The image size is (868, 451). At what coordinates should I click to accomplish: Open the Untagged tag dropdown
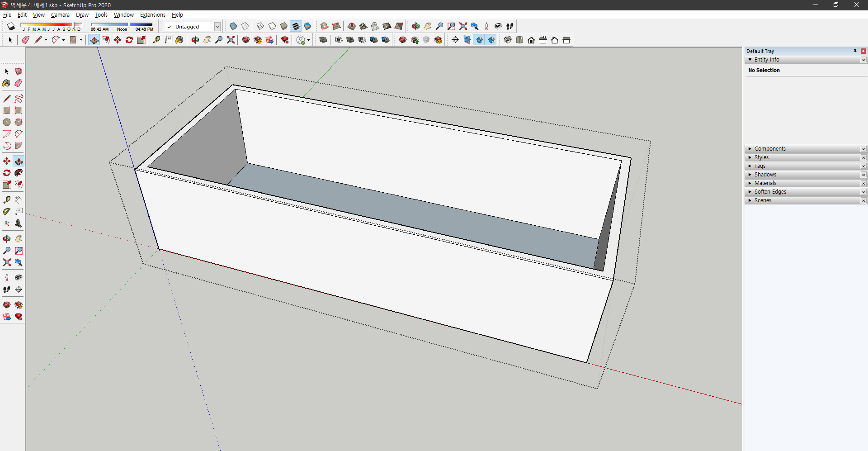point(217,27)
